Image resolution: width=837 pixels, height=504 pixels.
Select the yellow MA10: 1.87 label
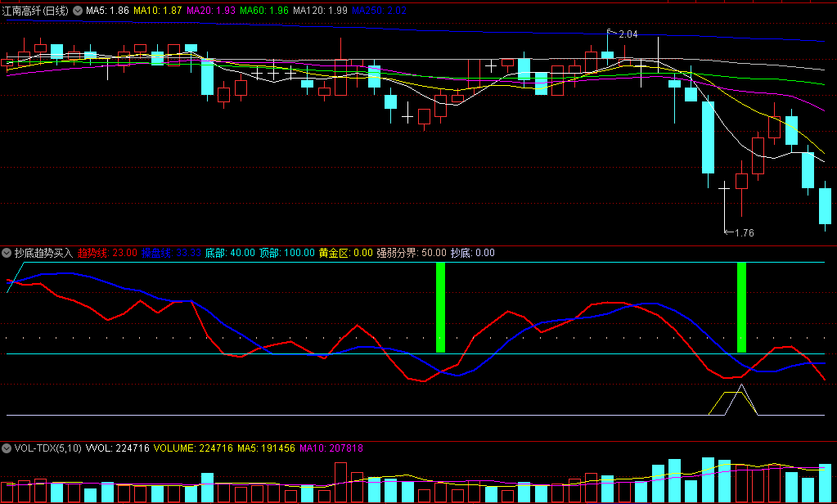pos(159,11)
